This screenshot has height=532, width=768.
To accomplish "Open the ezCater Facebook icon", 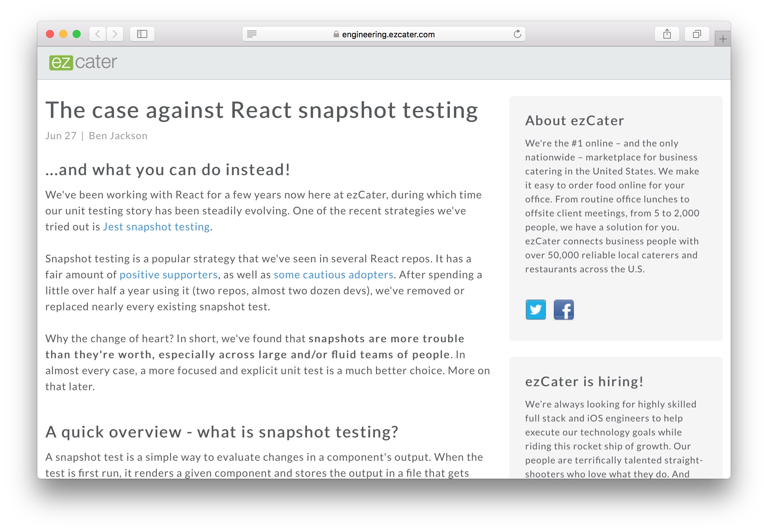I will (564, 310).
